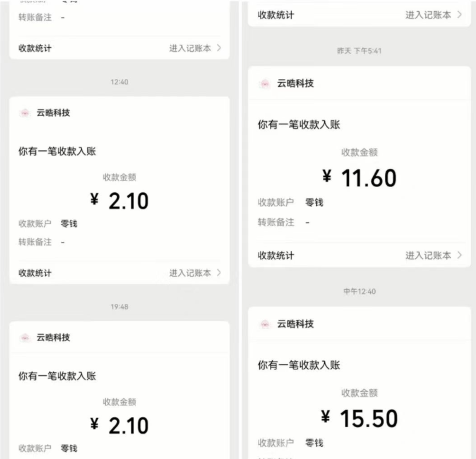
Task: Tap the 昨天 下午5:41 timestamp
Action: pyautogui.click(x=359, y=51)
